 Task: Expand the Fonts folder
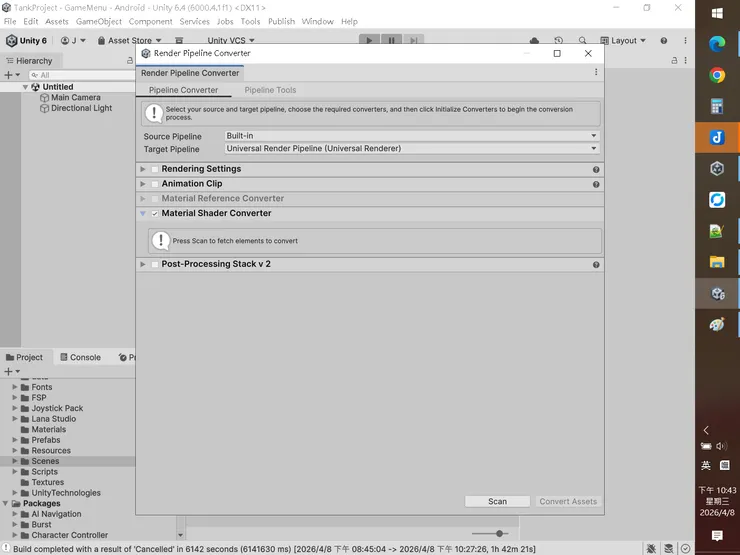click(15, 387)
